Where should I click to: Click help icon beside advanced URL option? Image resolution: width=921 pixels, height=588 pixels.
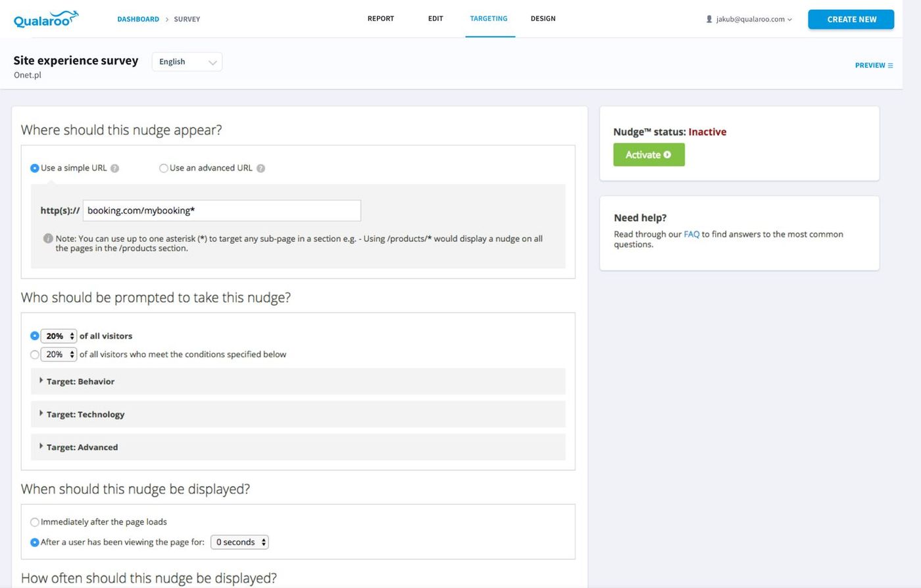[261, 168]
